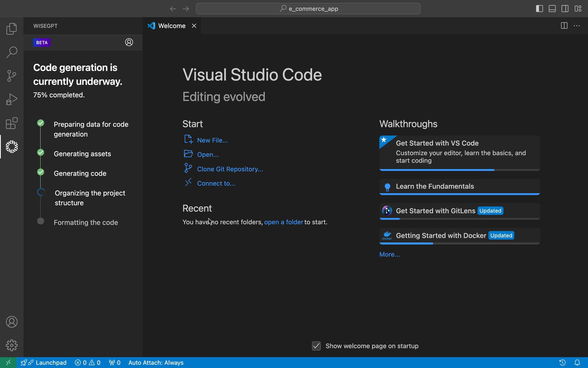Click 75% completed text
This screenshot has width=588, height=368.
(x=59, y=95)
